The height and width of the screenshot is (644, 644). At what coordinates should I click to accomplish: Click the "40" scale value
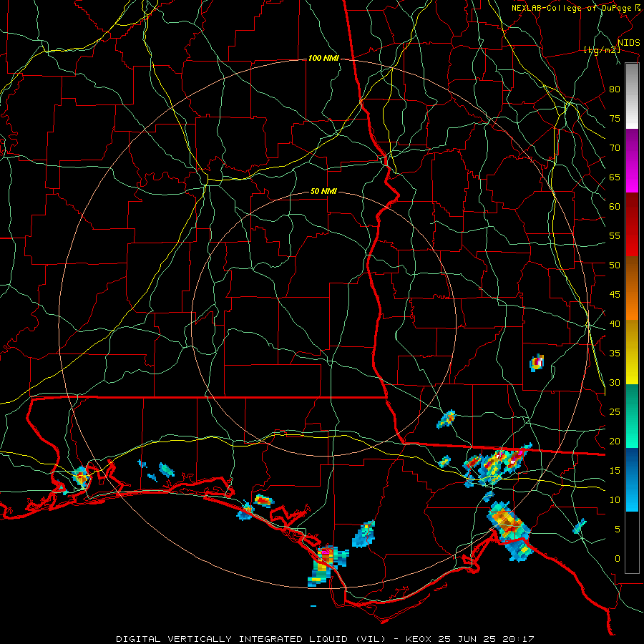[615, 323]
